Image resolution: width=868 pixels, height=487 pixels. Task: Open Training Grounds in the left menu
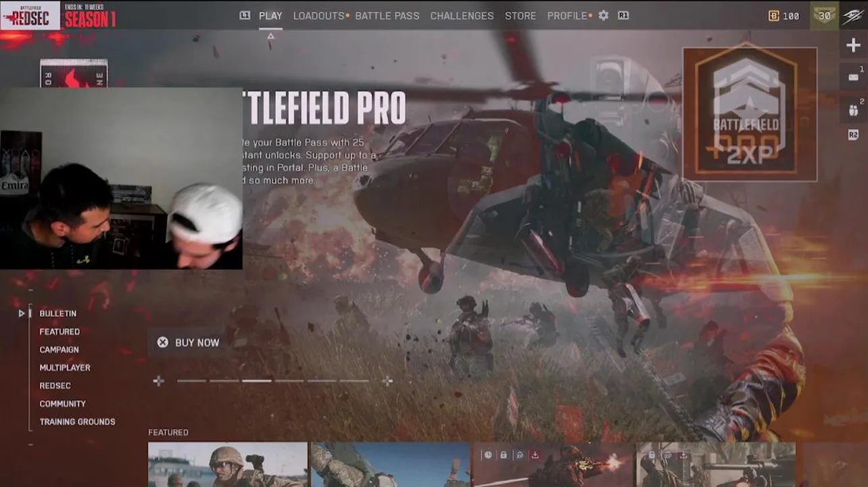[78, 421]
